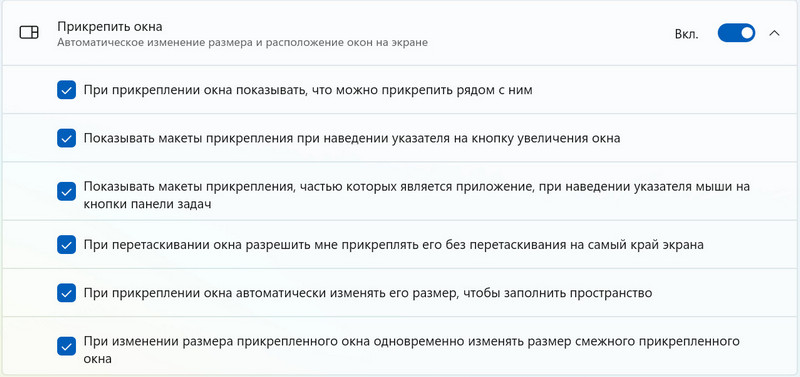
Task: Click empty header area left of Вкл.
Action: click(x=551, y=33)
